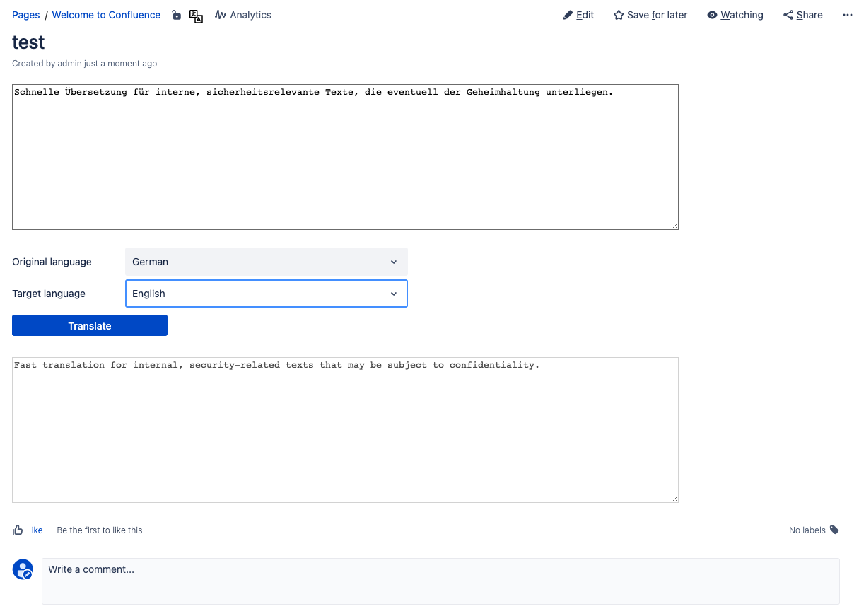
Task: Click the page restrictions unlocked padlock icon
Action: [177, 15]
